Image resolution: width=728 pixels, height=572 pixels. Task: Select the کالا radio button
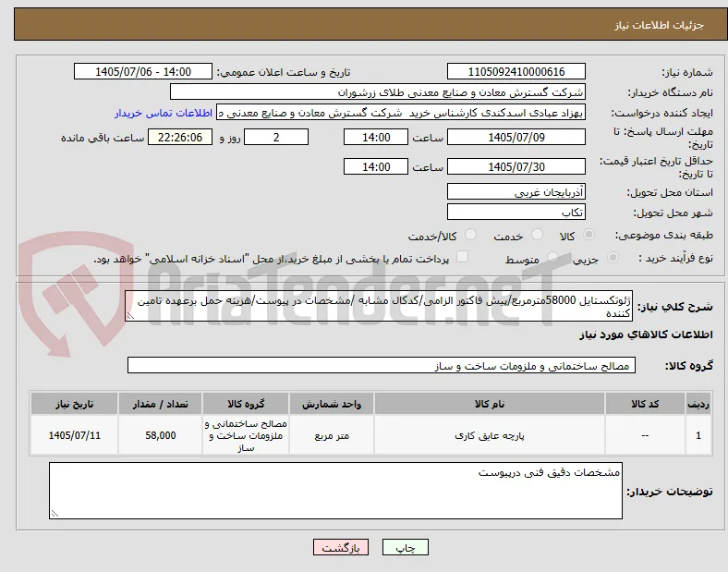tap(588, 235)
